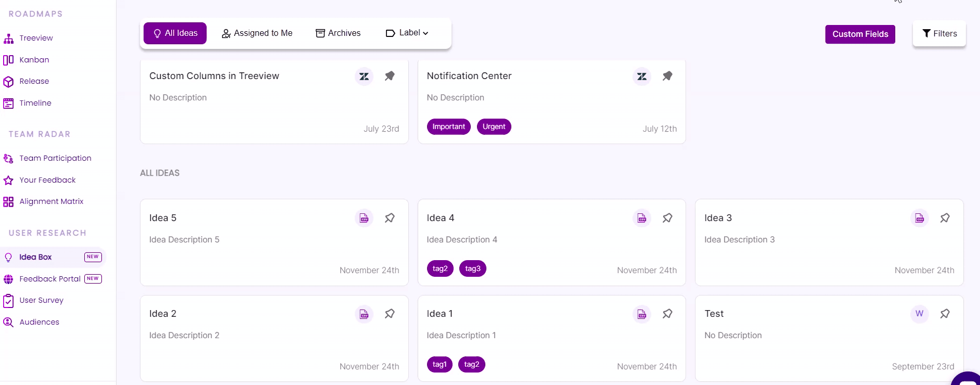Viewport: 980px width, 385px height.
Task: Switch to the Archives tab
Action: point(338,33)
